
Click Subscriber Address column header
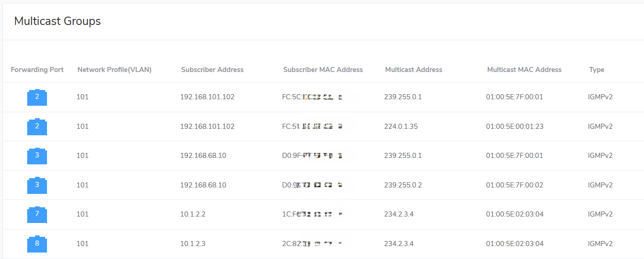212,70
